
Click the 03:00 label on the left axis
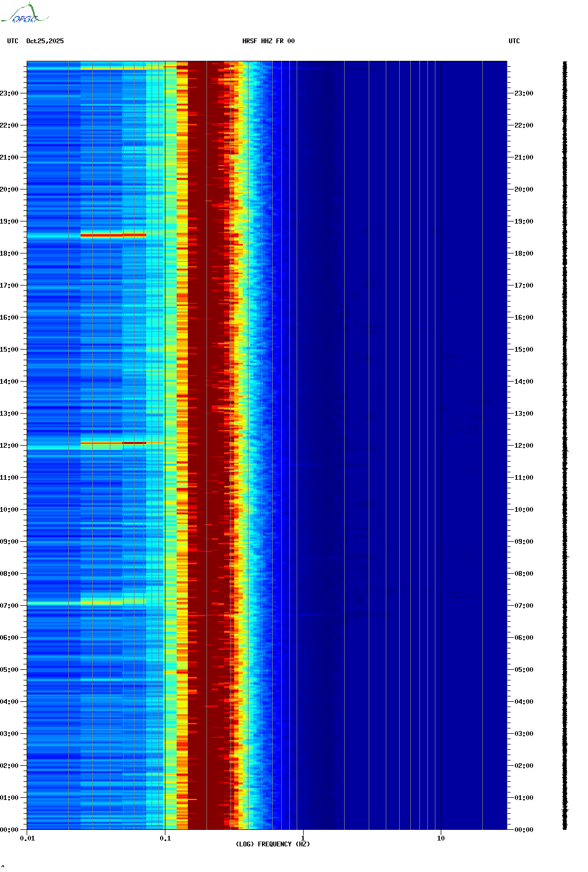(x=9, y=734)
